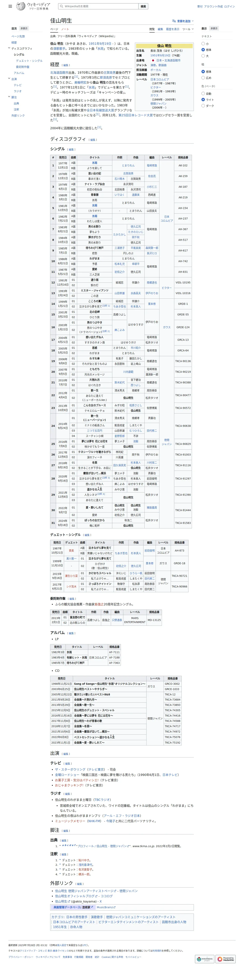Screen dimensions: 244x980
Task: Click table cell AK-102 catalog number
Action: point(183,165)
